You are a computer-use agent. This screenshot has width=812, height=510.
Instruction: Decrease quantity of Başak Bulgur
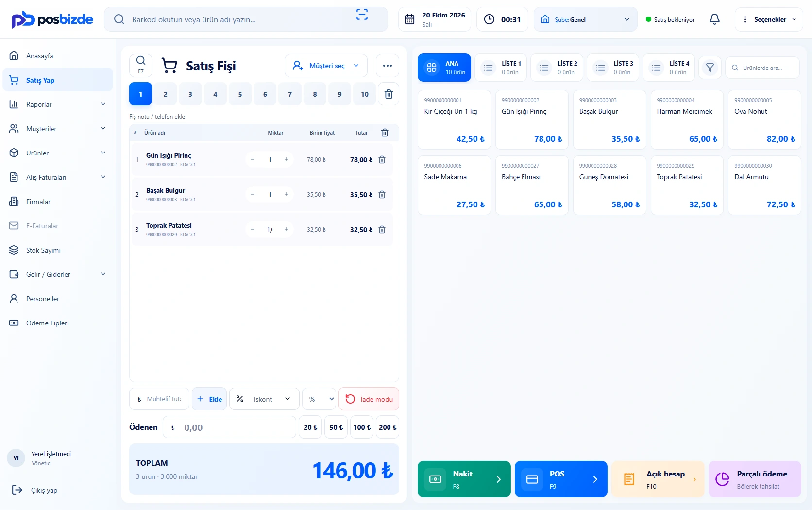[253, 194]
